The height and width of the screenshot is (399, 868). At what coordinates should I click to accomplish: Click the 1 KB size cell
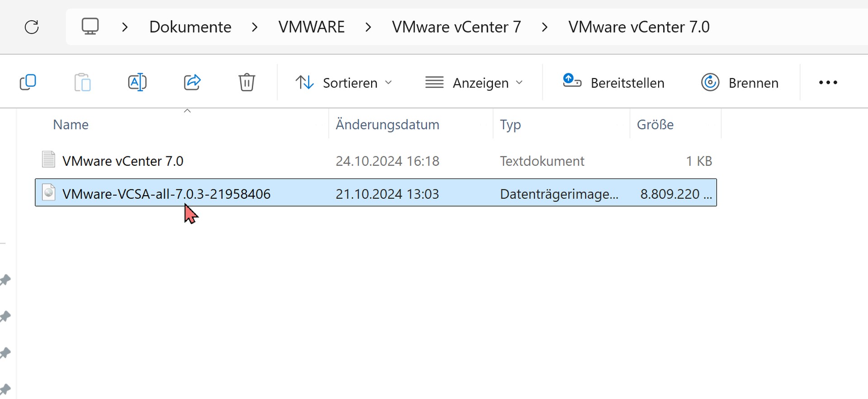click(699, 161)
